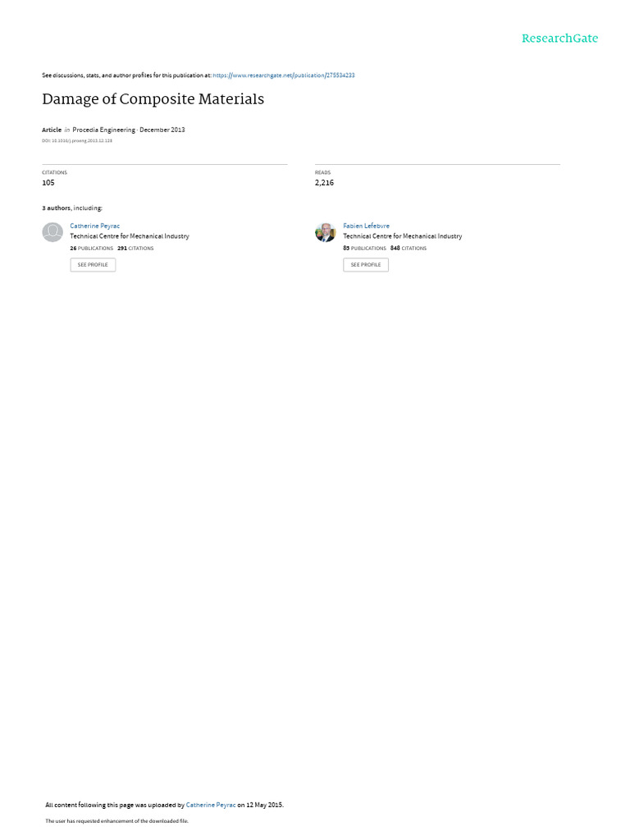
Task: Click the 848 citations stat
Action: point(409,249)
